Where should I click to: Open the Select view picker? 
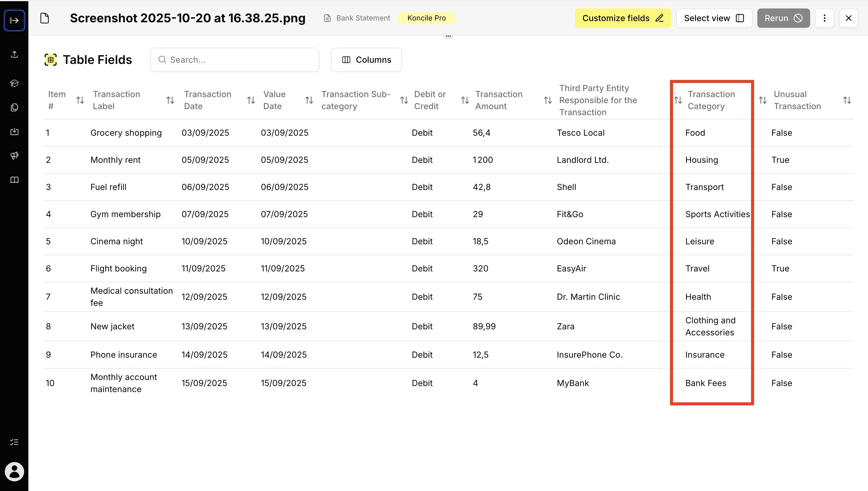click(x=714, y=18)
